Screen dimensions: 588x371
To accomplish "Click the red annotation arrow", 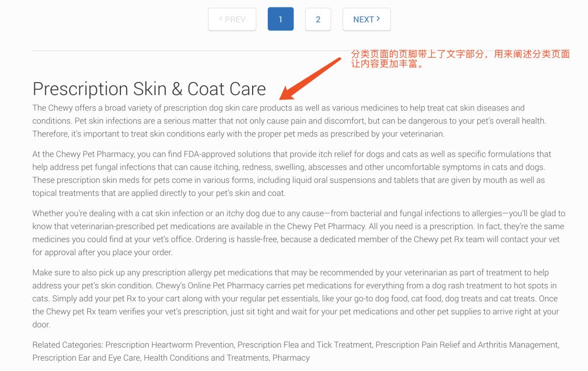I will [310, 79].
